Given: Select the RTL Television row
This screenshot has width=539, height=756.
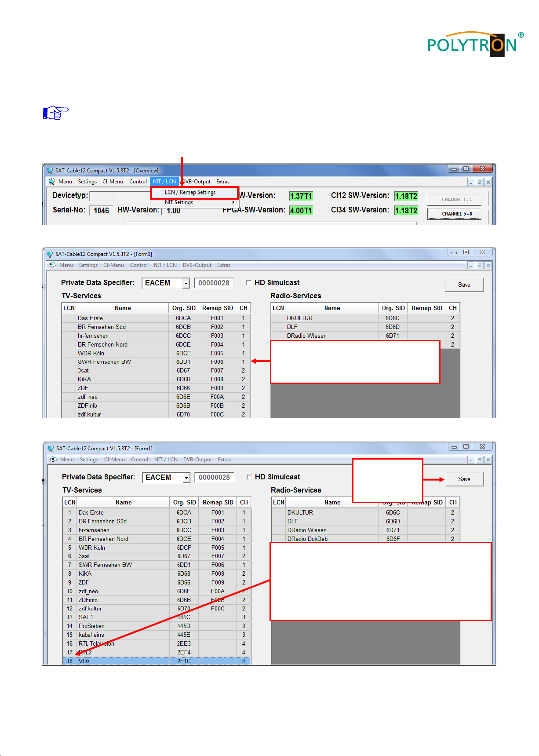Looking at the screenshot, I should pyautogui.click(x=157, y=643).
